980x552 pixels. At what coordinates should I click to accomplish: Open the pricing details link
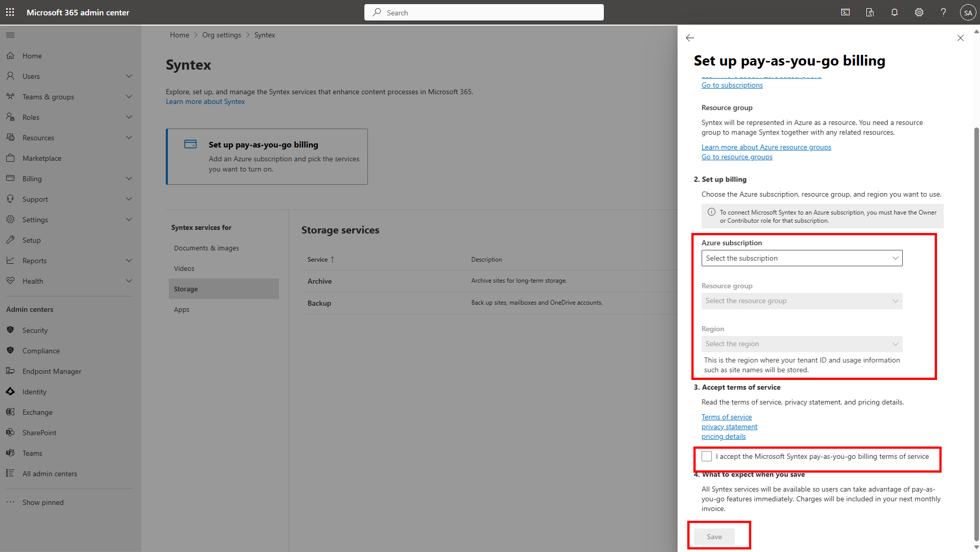click(723, 436)
